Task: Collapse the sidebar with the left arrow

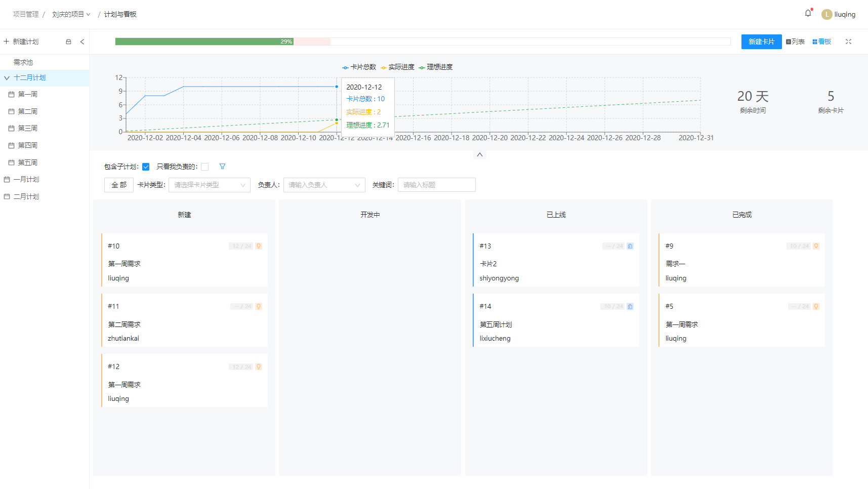Action: tap(82, 42)
